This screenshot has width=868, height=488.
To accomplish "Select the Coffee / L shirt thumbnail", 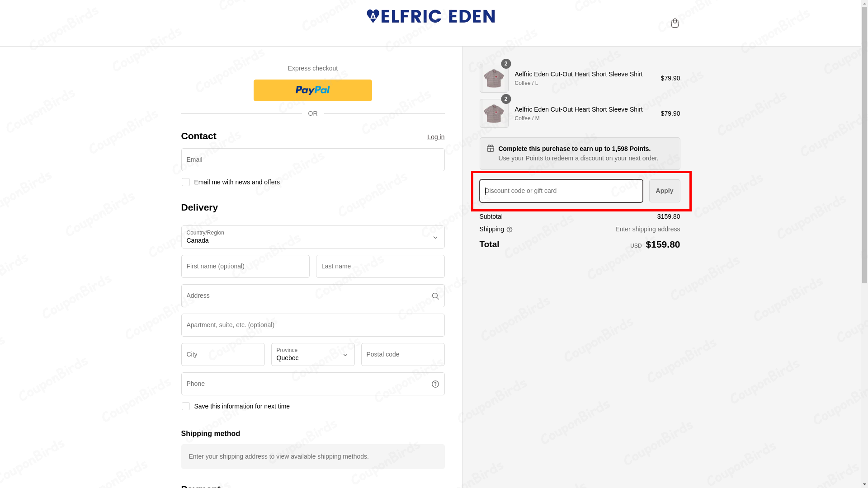I will [494, 78].
